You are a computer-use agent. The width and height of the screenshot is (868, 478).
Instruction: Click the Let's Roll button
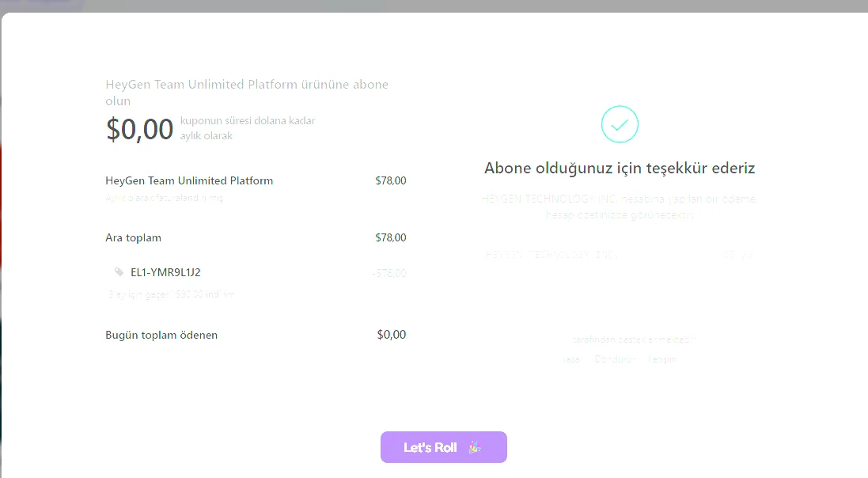443,447
